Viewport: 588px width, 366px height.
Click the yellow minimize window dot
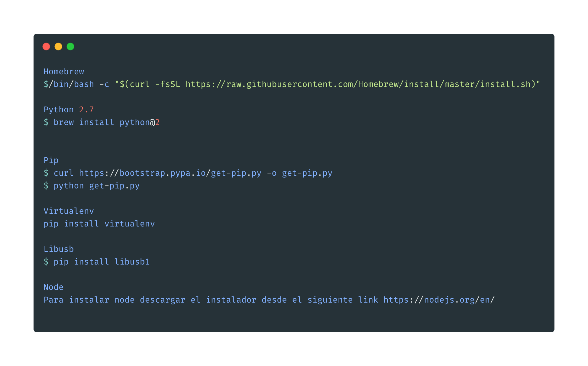(x=58, y=47)
